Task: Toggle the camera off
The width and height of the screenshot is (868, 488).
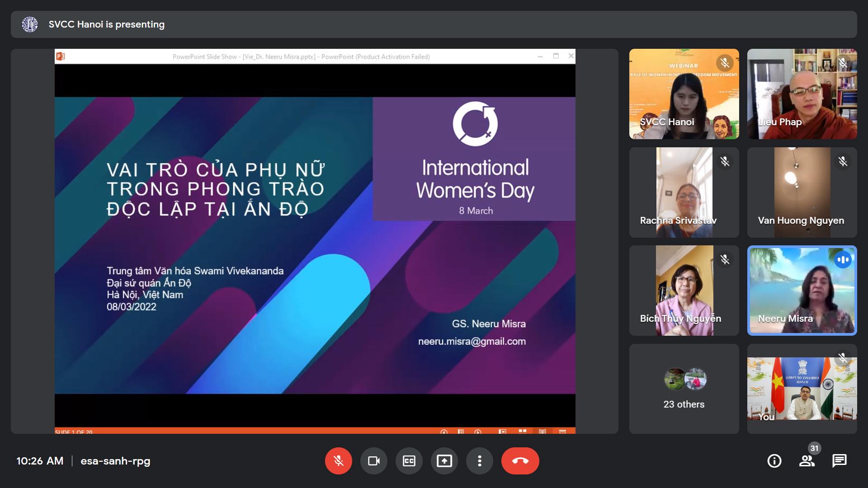Action: [373, 461]
